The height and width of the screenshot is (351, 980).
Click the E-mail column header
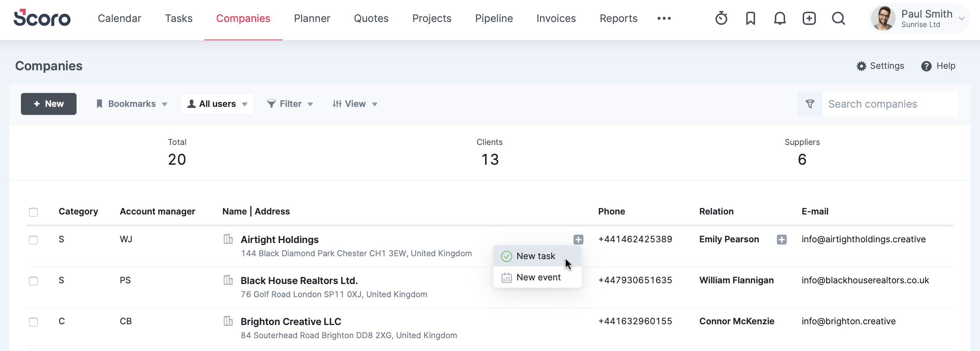point(815,212)
